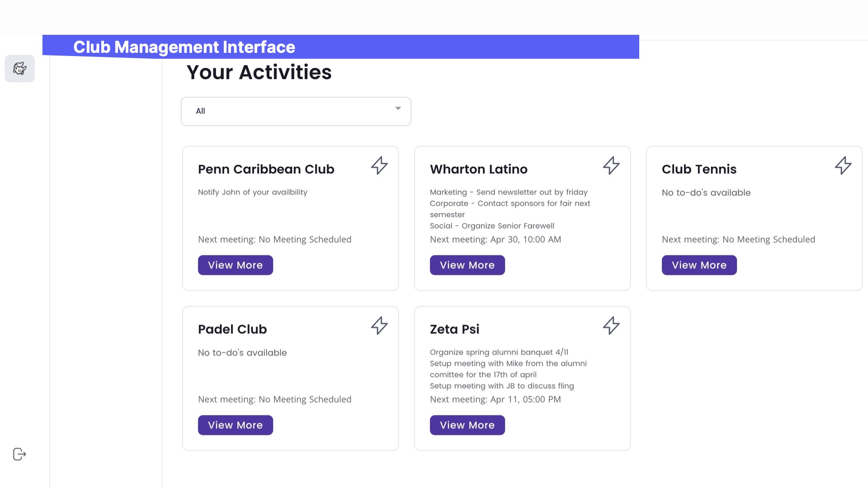
Task: View more for Penn Caribbean Club
Action: (x=235, y=265)
